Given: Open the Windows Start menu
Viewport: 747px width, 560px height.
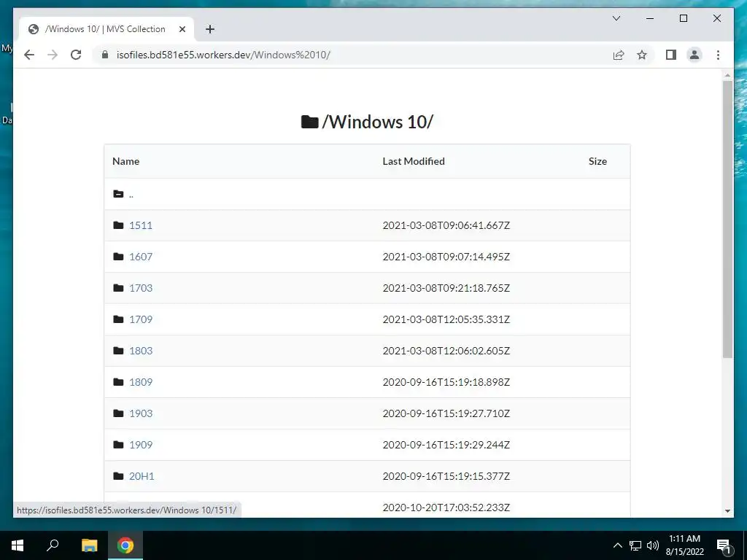Looking at the screenshot, I should 18,545.
